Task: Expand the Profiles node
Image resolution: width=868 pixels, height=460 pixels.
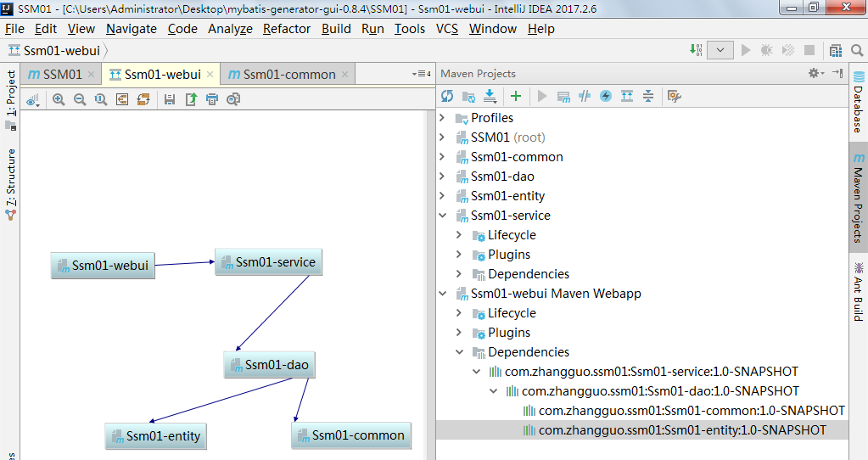Action: pos(442,118)
